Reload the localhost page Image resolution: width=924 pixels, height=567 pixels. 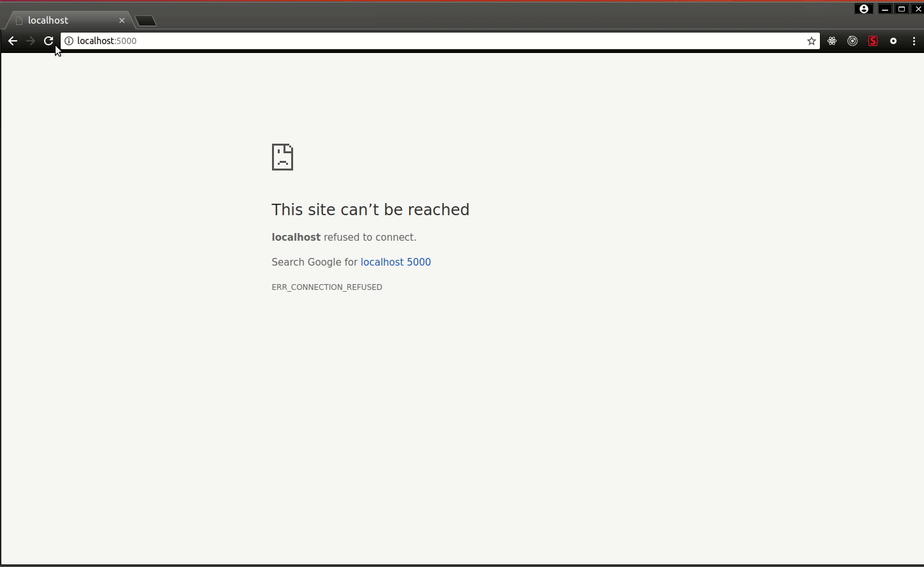pyautogui.click(x=48, y=41)
